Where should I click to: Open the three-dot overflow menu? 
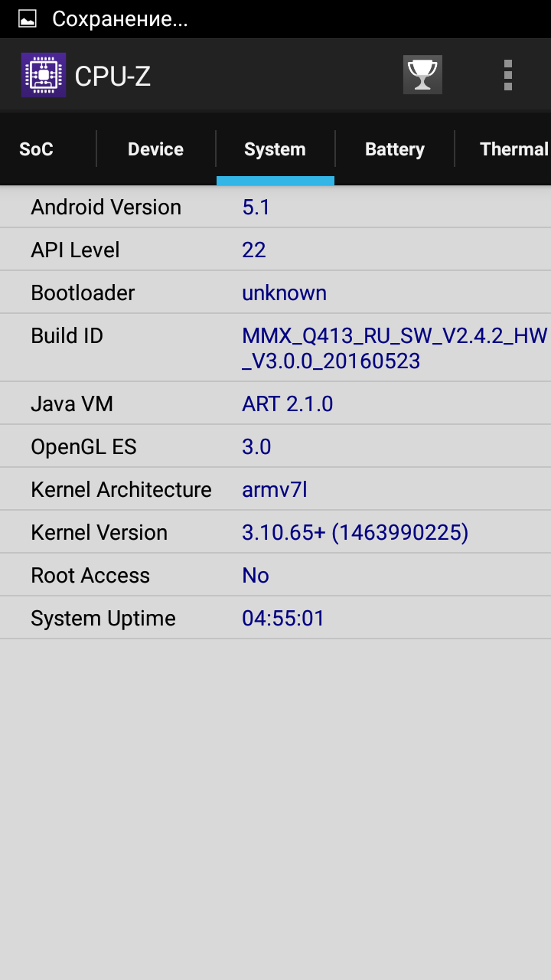pos(508,75)
